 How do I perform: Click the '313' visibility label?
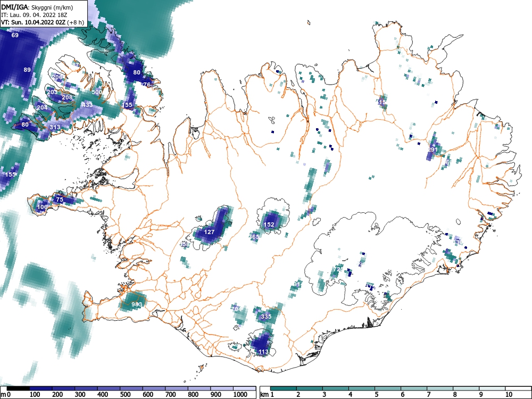55,127
